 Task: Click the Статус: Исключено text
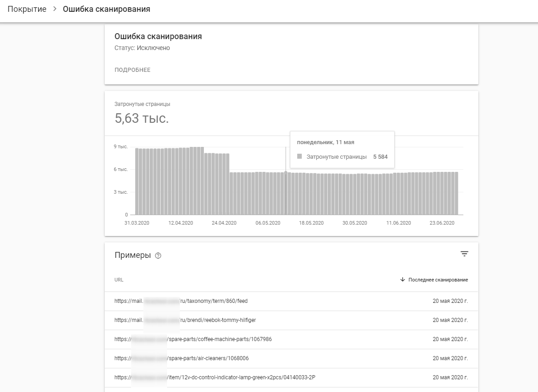142,48
